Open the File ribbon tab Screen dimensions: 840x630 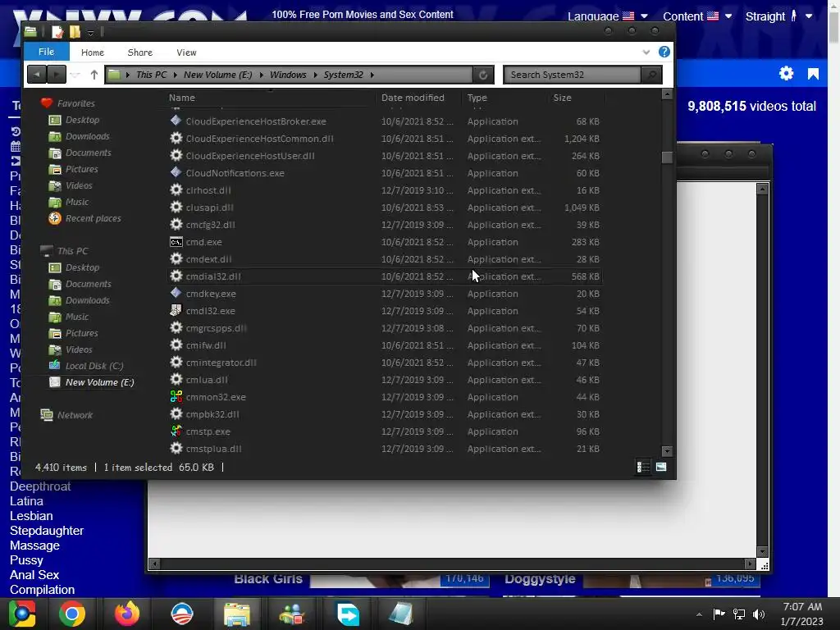[x=47, y=52]
